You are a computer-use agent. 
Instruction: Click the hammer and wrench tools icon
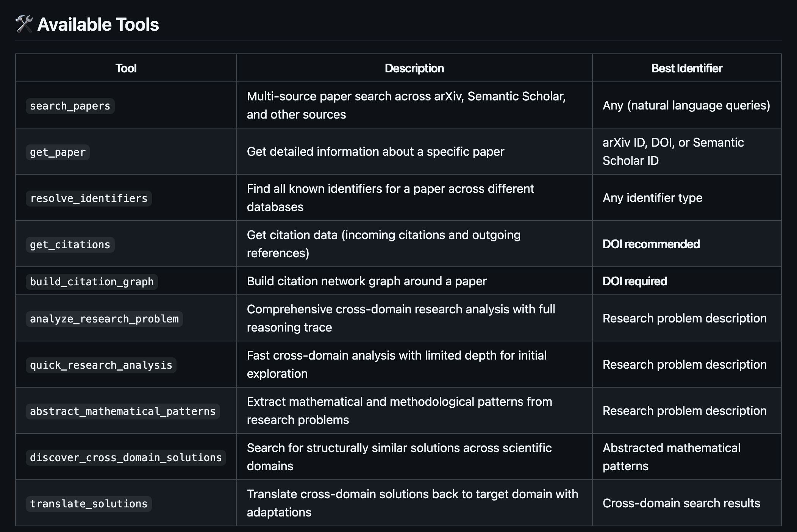click(x=24, y=24)
